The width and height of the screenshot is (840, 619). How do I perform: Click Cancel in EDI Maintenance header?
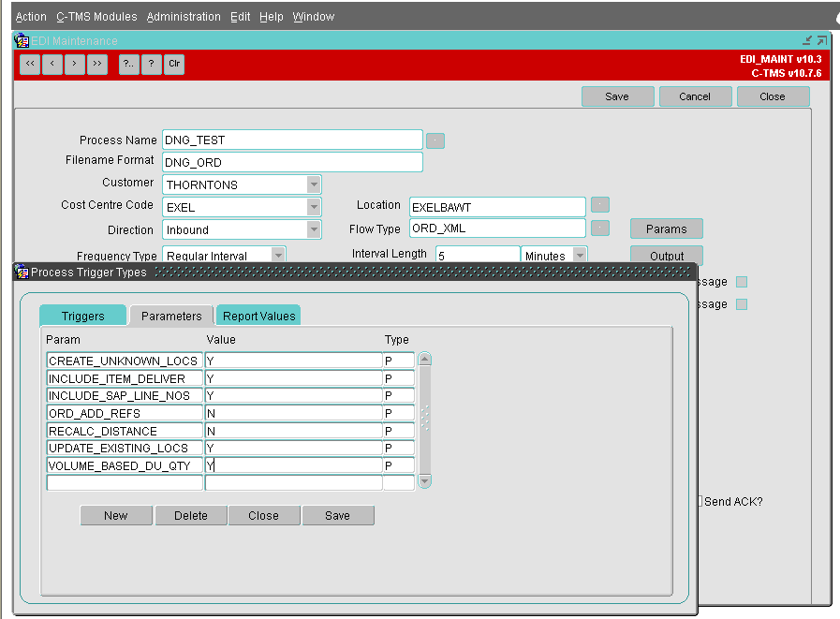coord(695,96)
